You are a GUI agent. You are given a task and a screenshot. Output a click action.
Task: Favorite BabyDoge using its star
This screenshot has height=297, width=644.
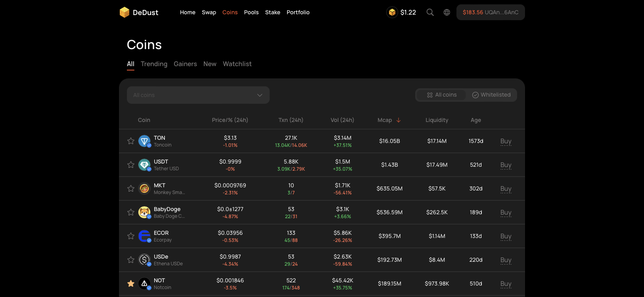pos(131,212)
